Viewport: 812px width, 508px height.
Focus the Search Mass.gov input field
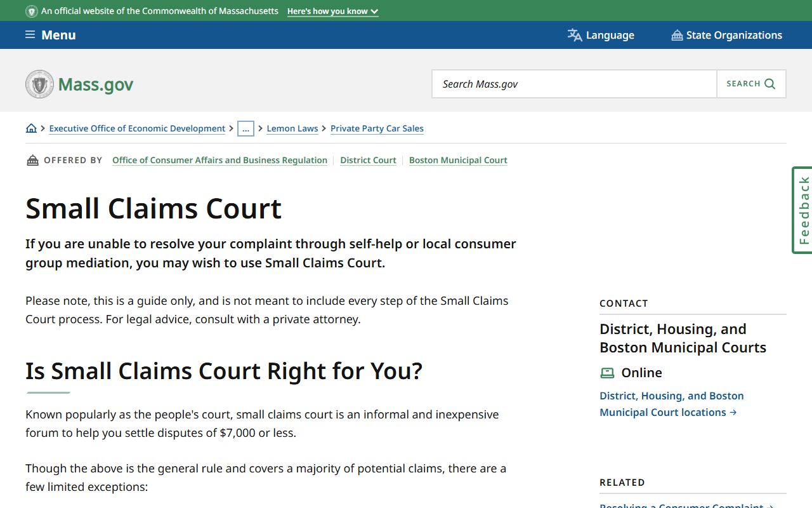point(574,84)
